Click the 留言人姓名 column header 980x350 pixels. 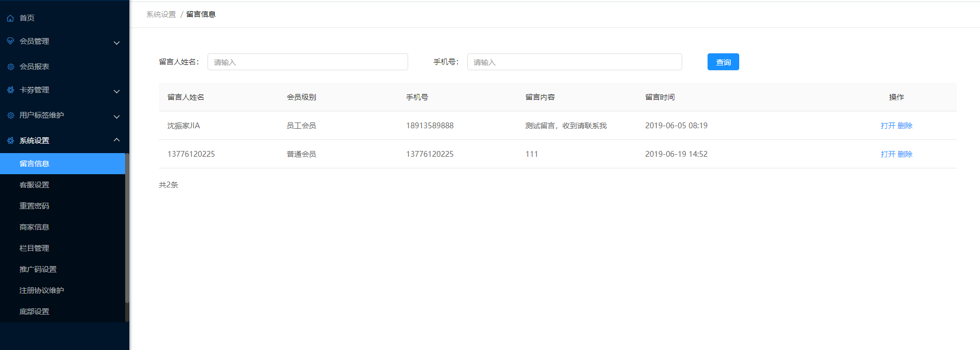[186, 97]
